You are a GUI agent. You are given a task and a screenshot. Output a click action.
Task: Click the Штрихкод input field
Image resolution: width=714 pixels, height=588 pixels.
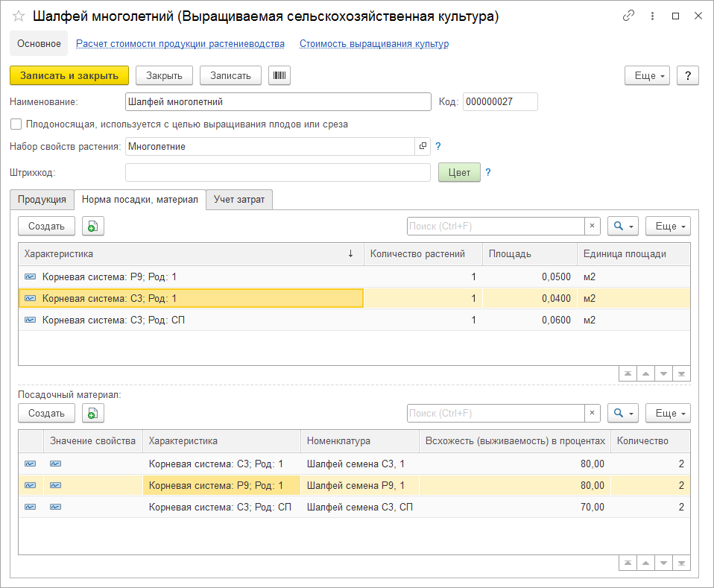(278, 173)
